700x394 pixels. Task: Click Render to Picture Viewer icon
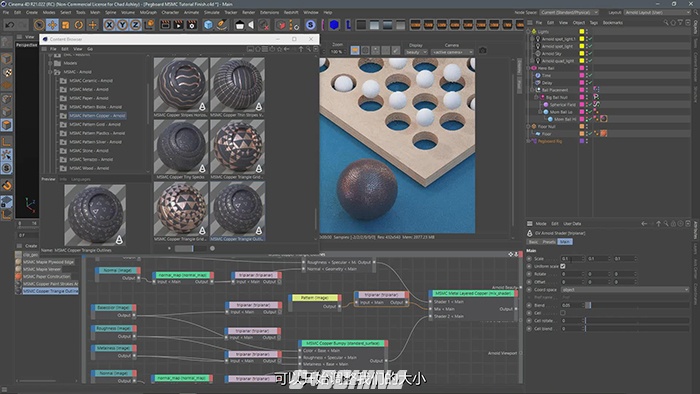click(179, 25)
